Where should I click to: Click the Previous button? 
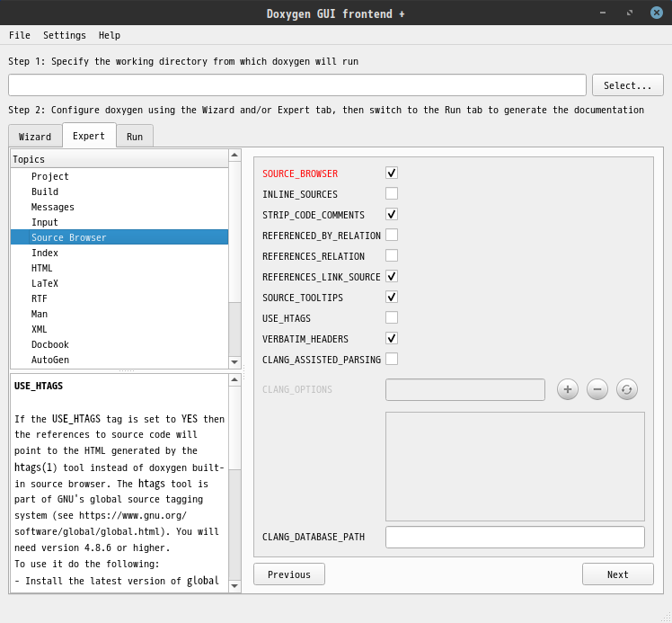(289, 574)
